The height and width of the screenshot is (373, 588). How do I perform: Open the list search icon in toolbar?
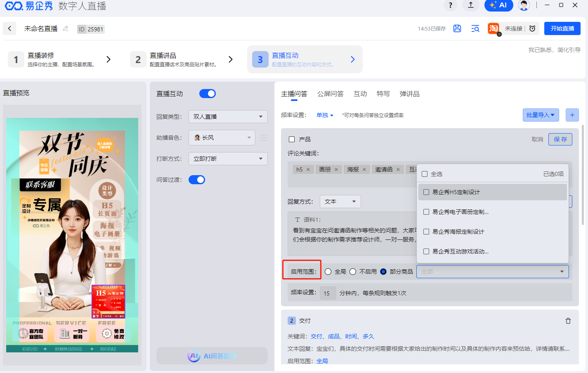tap(475, 28)
